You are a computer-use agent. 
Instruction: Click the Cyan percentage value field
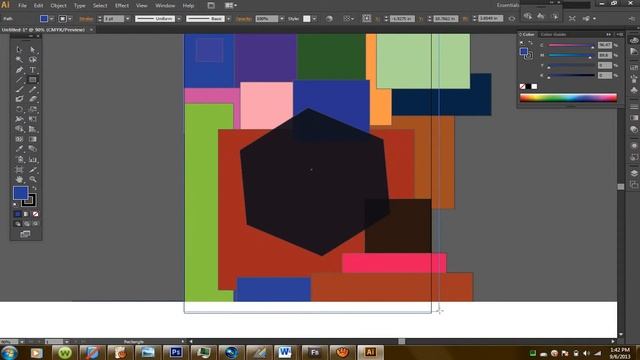tap(605, 45)
